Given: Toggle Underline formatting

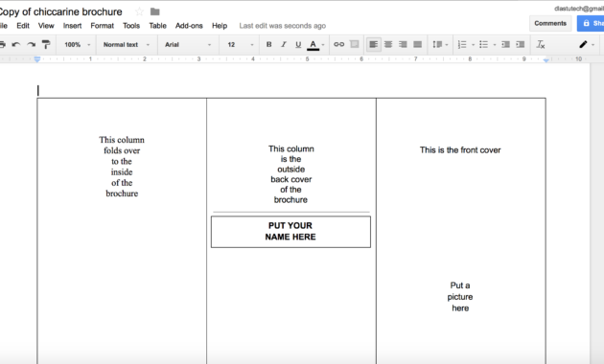Looking at the screenshot, I should click(298, 45).
